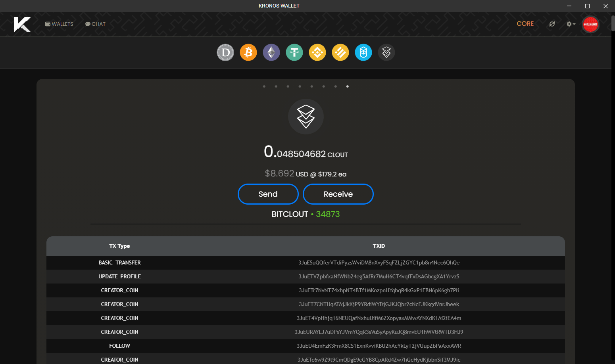Image resolution: width=615 pixels, height=364 pixels.
Task: Click the active eighth carousel dot
Action: (x=348, y=86)
